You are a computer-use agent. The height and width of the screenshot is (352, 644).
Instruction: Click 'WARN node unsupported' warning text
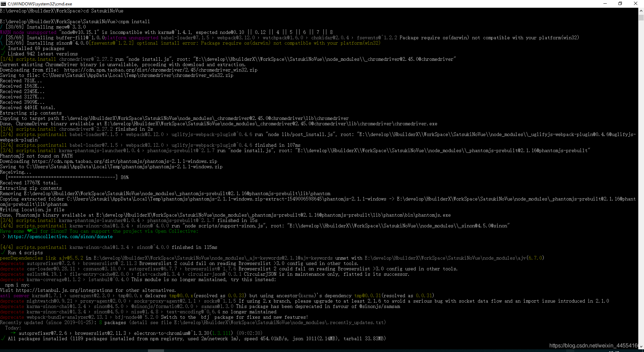28,32
